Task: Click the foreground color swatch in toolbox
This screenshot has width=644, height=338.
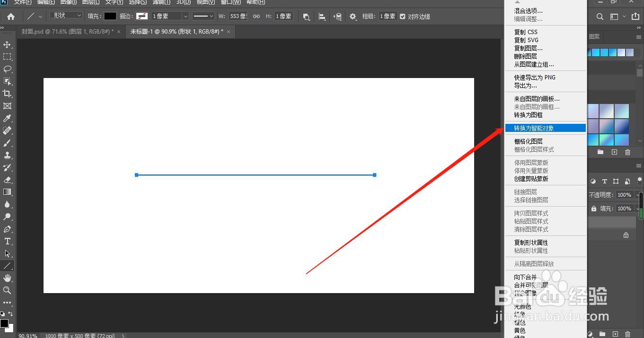Action: point(4,323)
